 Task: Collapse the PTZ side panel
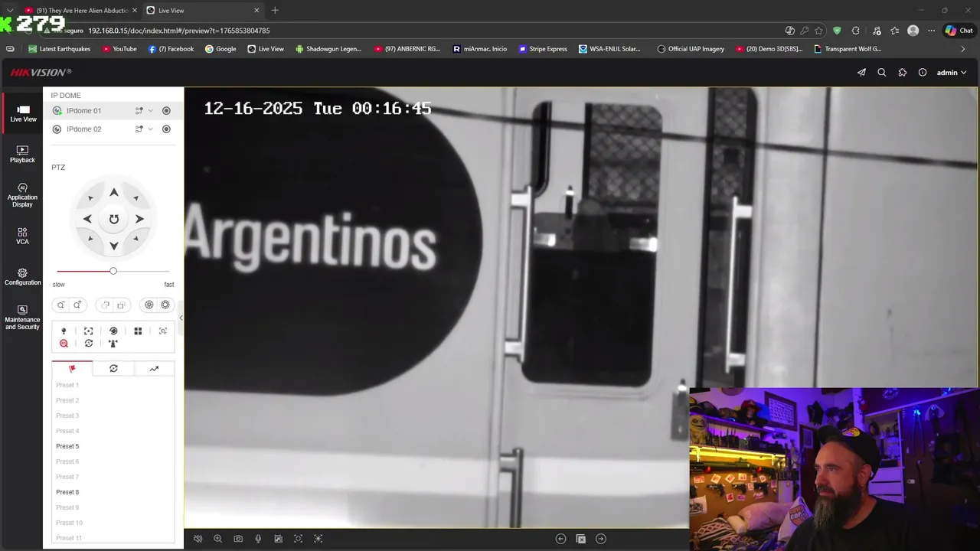[x=181, y=318]
